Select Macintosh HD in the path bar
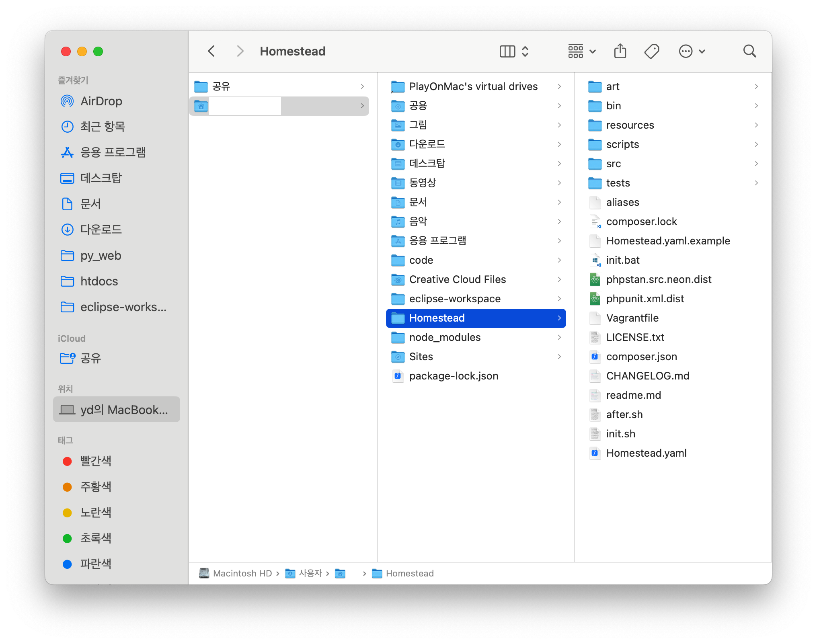The height and width of the screenshot is (644, 817). (x=242, y=573)
